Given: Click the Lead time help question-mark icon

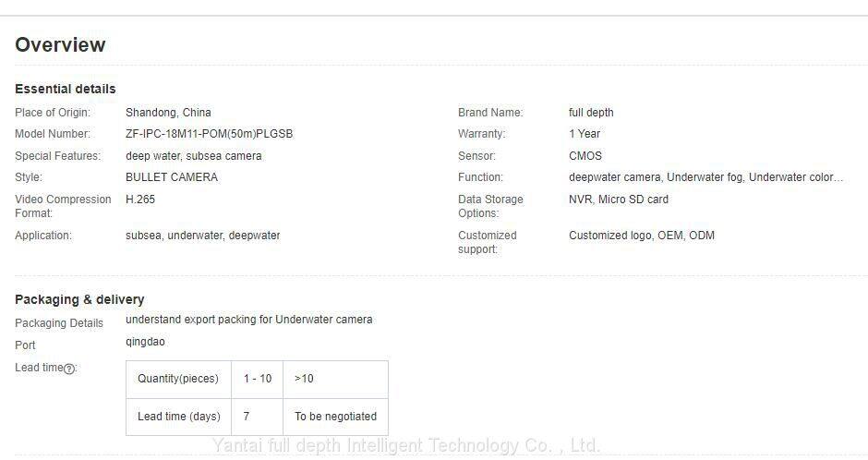Looking at the screenshot, I should [x=69, y=369].
